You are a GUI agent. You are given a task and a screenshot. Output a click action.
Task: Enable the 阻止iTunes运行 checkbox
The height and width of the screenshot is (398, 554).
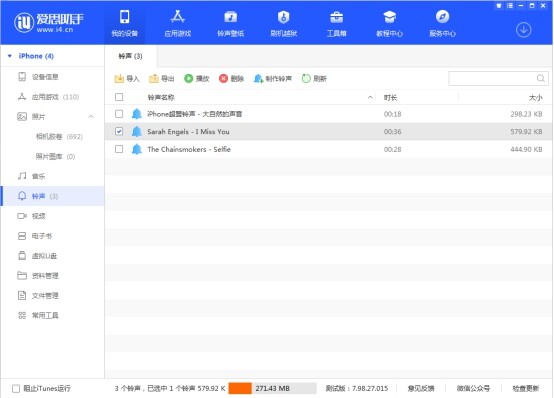coord(16,388)
